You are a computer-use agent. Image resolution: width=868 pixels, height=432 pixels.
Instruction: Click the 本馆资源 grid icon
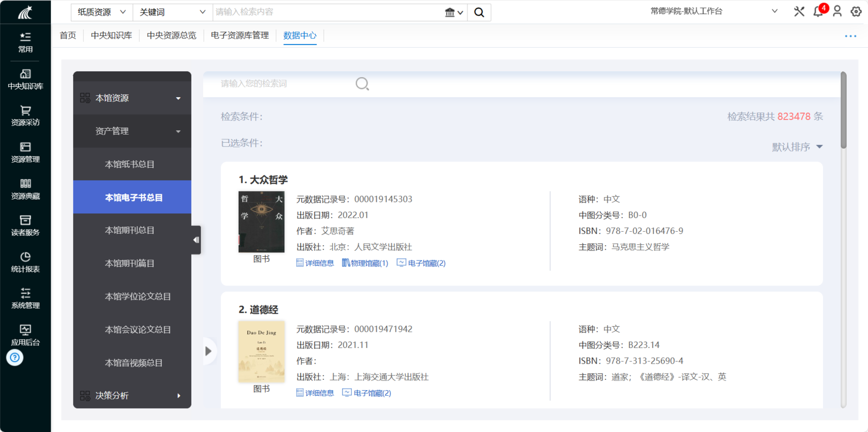(x=85, y=98)
